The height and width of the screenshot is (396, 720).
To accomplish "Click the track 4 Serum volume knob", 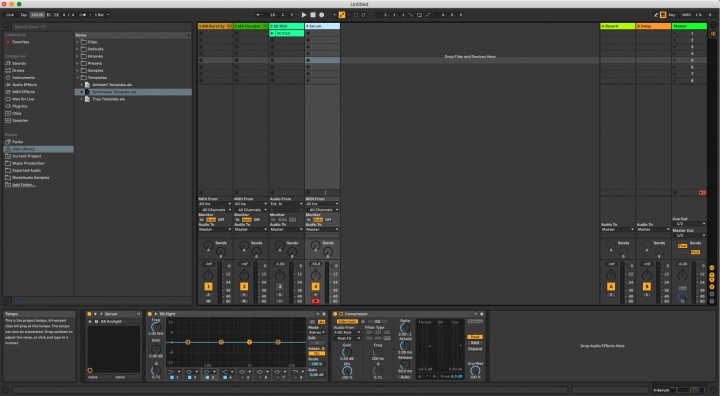I will (x=315, y=275).
